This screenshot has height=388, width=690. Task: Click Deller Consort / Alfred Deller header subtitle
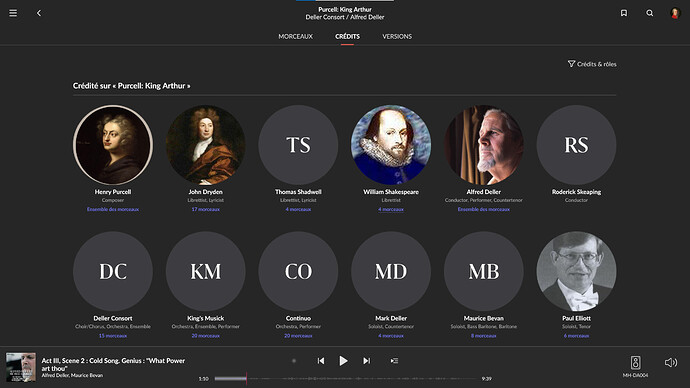point(345,17)
